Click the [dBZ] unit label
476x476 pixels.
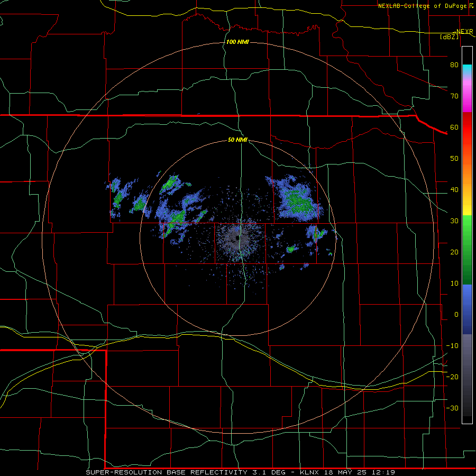[449, 36]
